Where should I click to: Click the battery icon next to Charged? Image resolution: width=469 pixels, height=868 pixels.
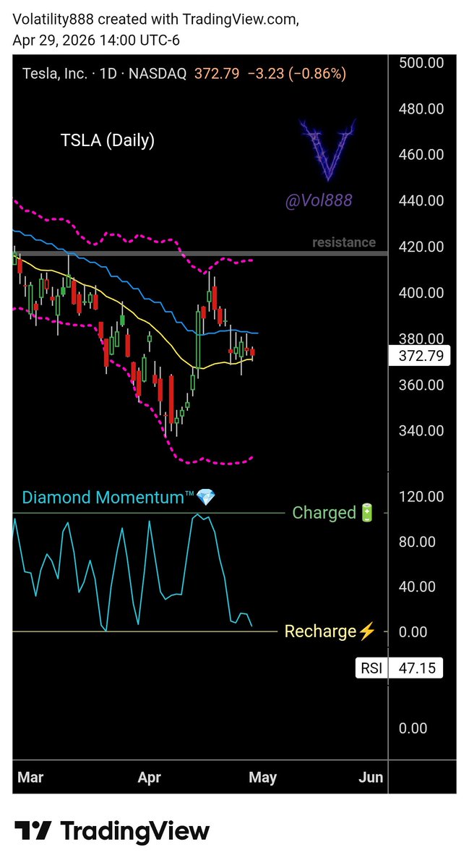(x=369, y=514)
